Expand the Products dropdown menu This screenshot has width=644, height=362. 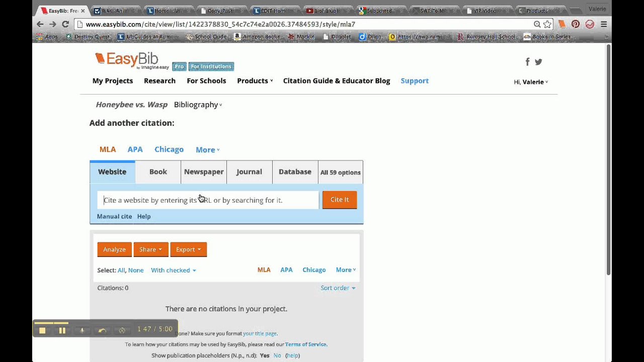point(255,81)
